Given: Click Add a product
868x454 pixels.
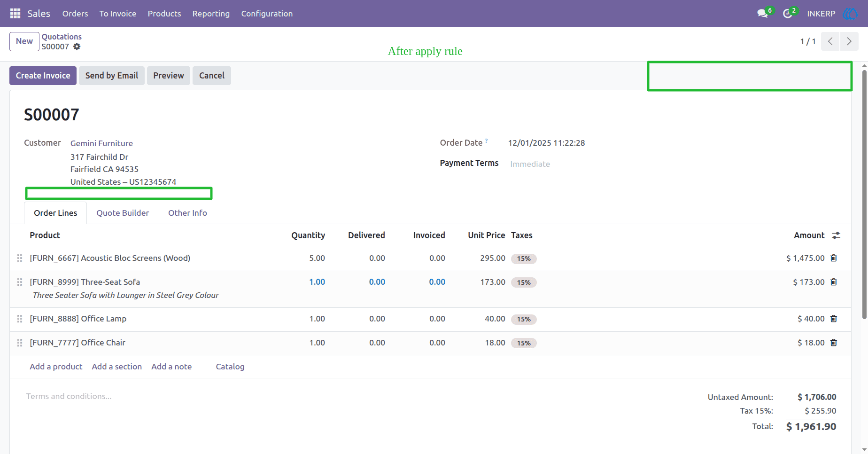Looking at the screenshot, I should pos(56,367).
